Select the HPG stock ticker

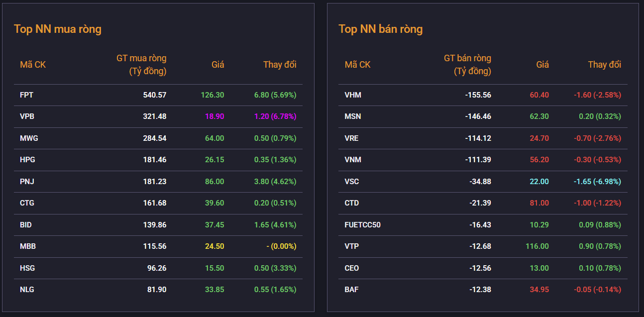pos(27,160)
